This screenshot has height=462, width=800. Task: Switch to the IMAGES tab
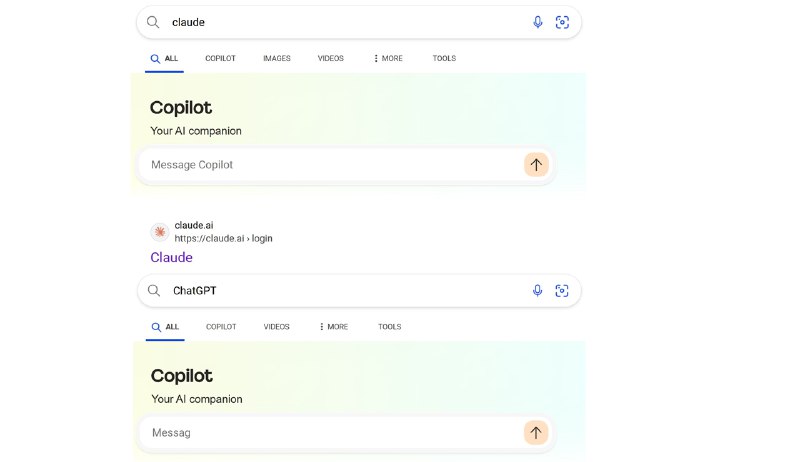click(277, 58)
